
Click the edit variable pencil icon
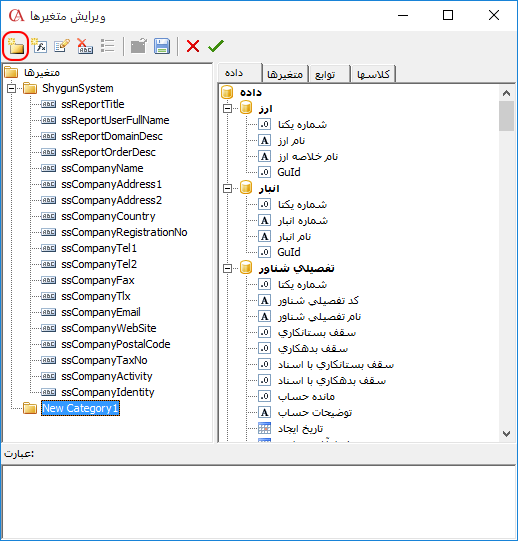[62, 46]
